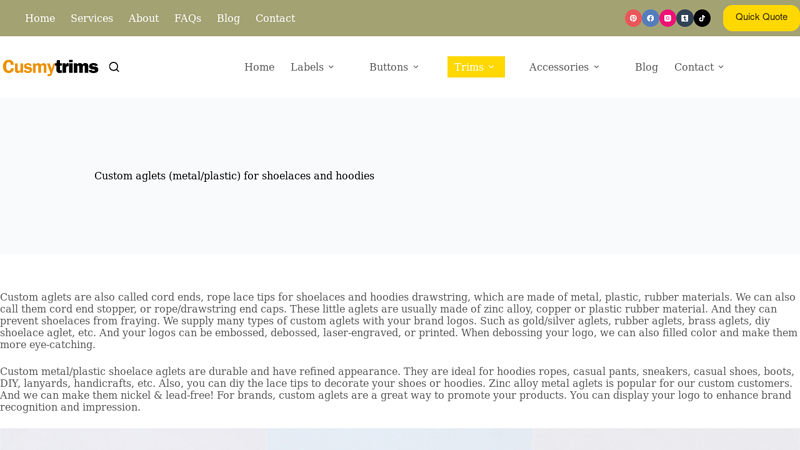Screen dimensions: 800x450
Task: Open Services in top bar
Action: pyautogui.click(x=92, y=18)
